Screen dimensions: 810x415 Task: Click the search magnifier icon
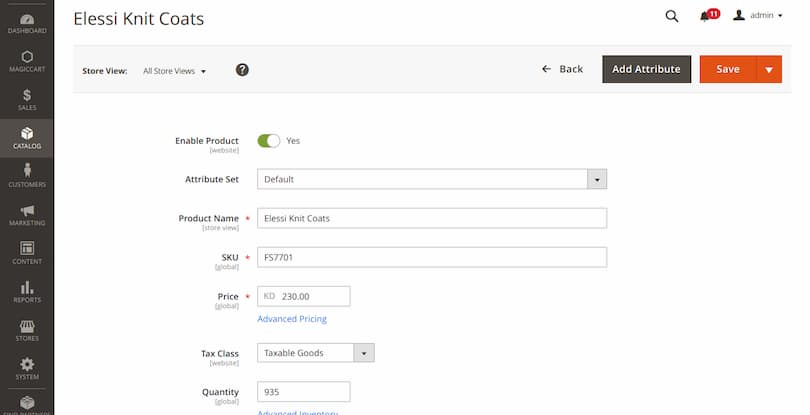coord(672,16)
